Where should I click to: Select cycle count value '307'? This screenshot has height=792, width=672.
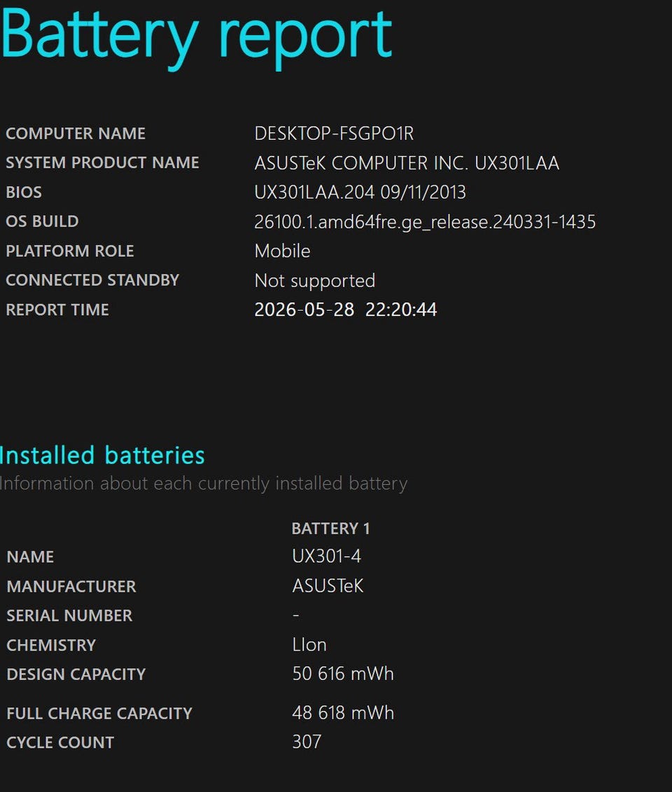(307, 742)
